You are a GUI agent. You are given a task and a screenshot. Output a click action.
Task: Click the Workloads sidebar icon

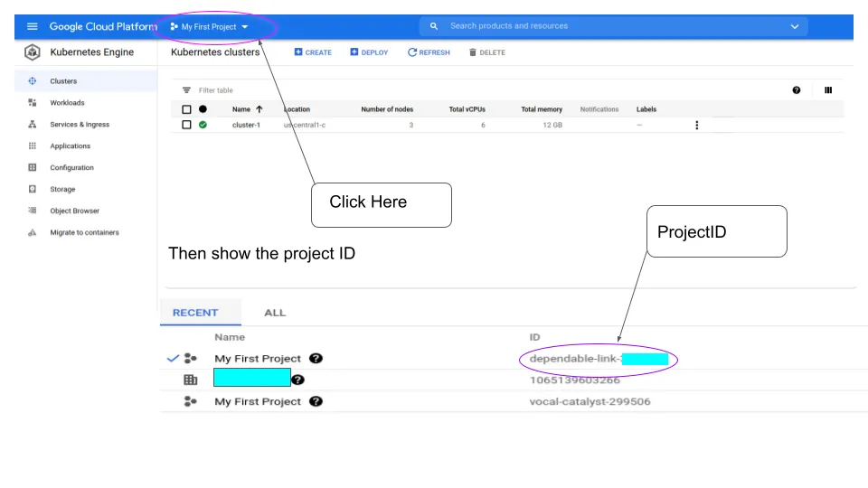(33, 102)
